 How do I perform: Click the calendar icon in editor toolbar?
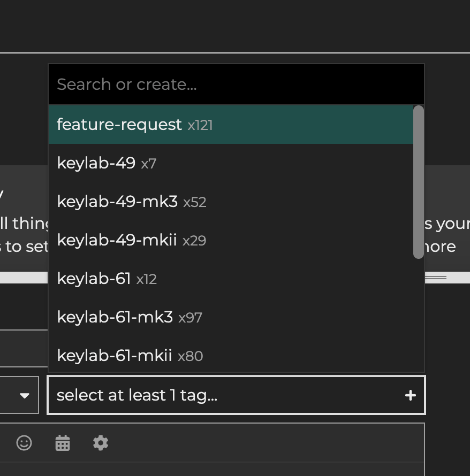63,443
